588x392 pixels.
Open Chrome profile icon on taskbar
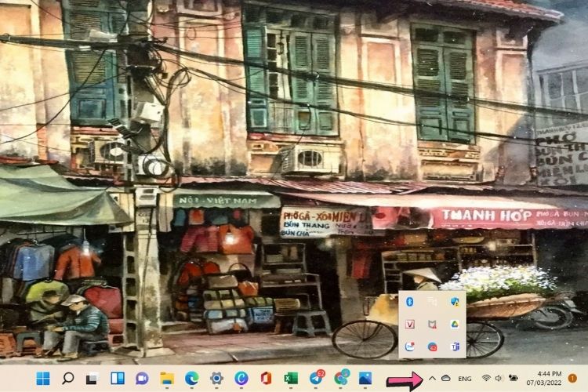(342, 377)
